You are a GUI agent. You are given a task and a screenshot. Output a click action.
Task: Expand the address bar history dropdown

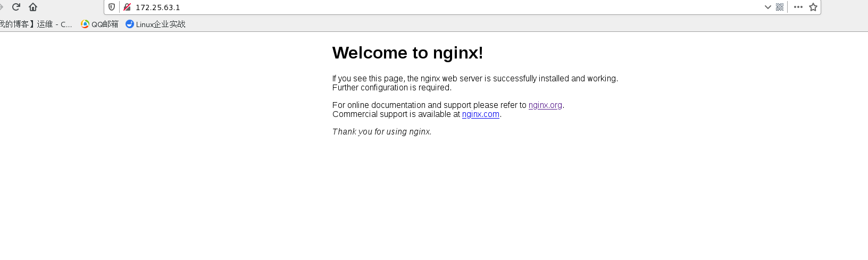click(x=767, y=7)
